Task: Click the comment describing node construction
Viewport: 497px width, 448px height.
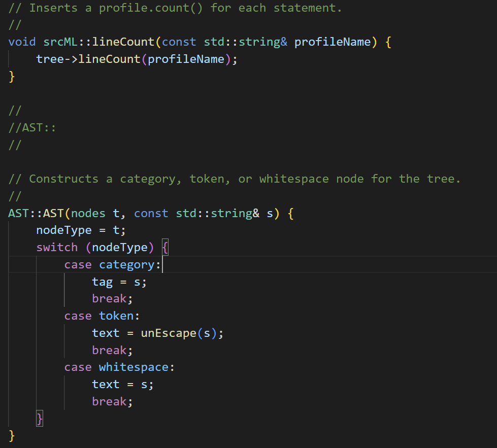Action: point(234,179)
